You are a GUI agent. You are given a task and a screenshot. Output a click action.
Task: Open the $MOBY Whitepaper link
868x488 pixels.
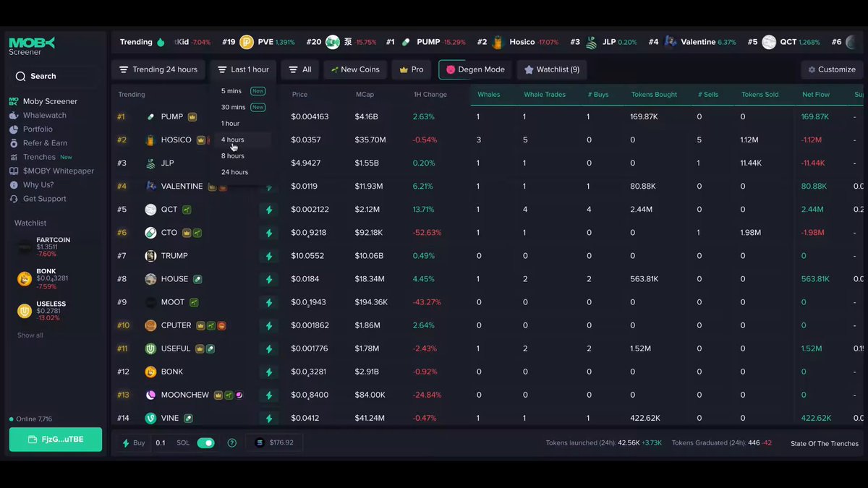point(52,171)
